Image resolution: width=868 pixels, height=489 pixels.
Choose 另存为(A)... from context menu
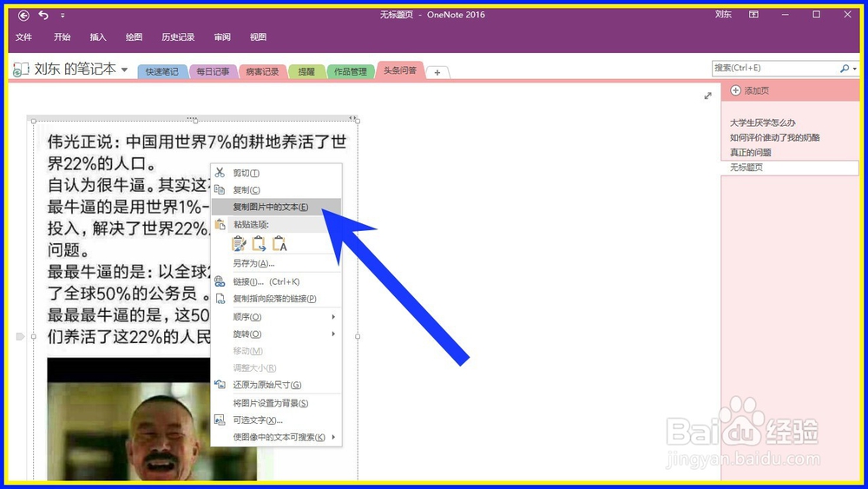coord(276,263)
